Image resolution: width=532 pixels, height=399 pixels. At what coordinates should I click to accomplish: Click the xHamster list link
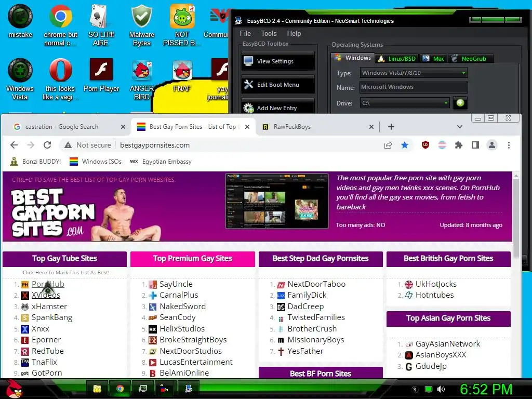click(x=49, y=307)
